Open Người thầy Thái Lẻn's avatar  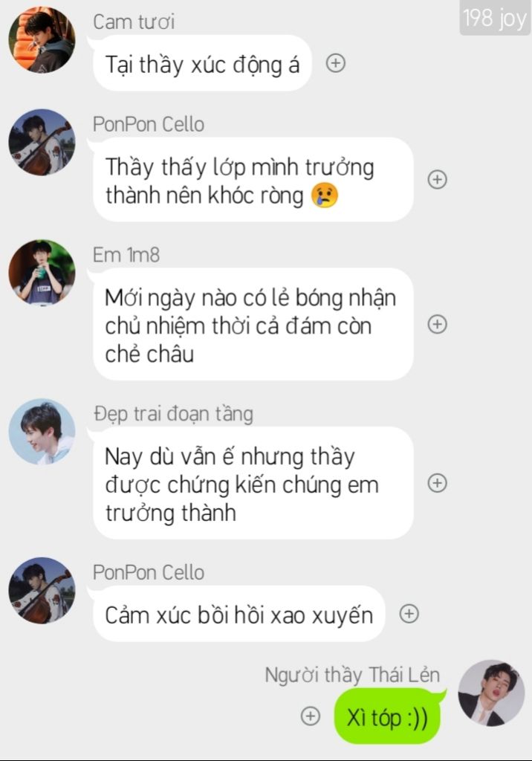pos(491,693)
